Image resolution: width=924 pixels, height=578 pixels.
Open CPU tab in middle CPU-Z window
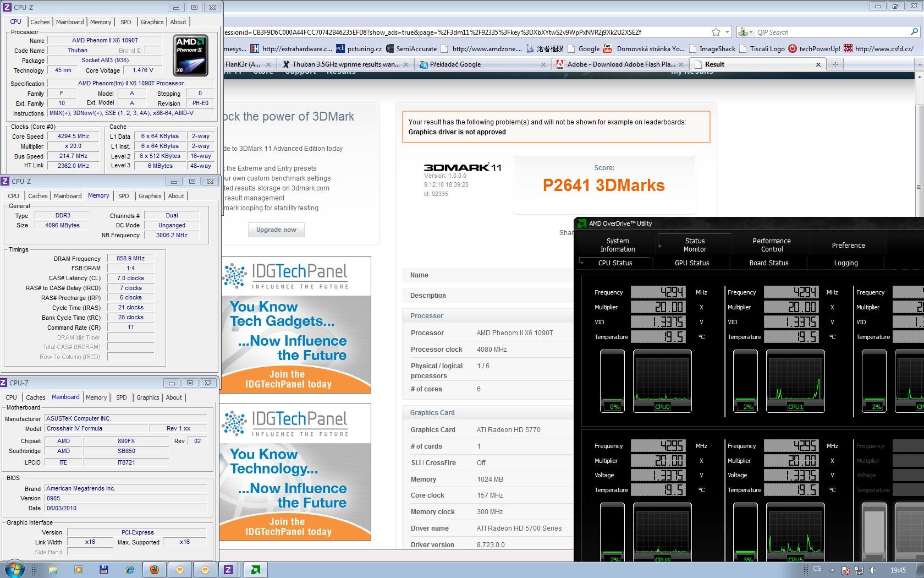14,196
